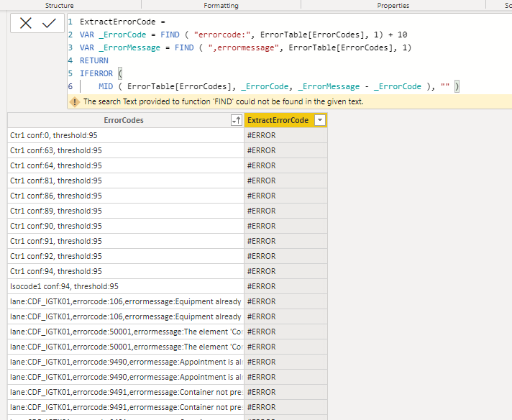Image resolution: width=512 pixels, height=420 pixels.
Task: Open the Properties ribbon group label
Action: pyautogui.click(x=393, y=6)
